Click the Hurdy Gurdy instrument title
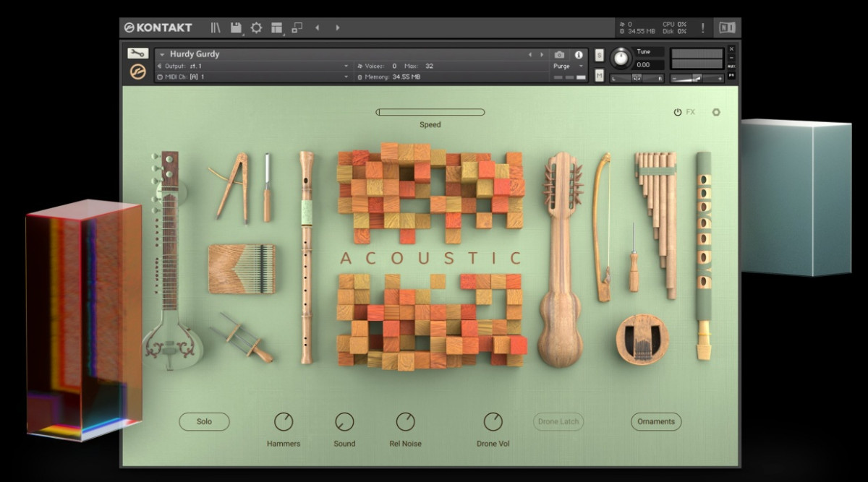The width and height of the screenshot is (868, 482). click(x=195, y=54)
